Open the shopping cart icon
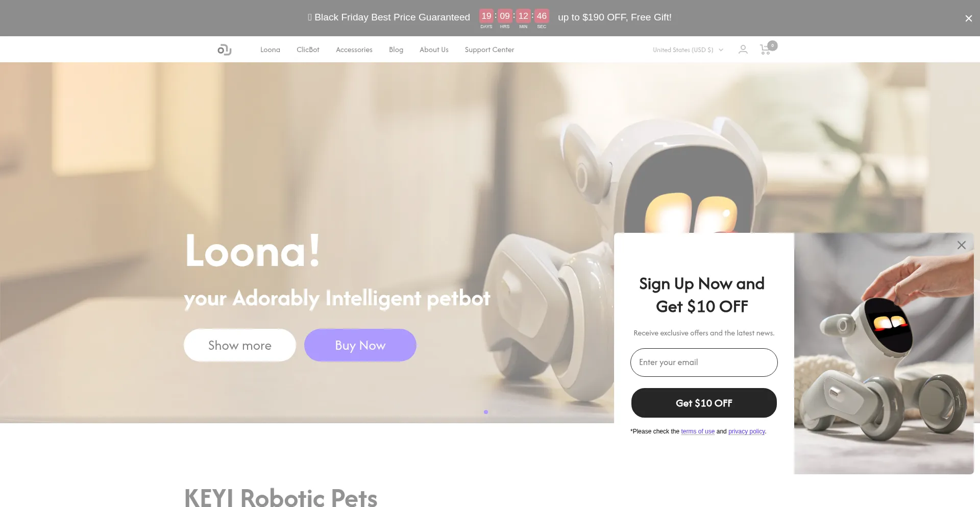The height and width of the screenshot is (507, 980). coord(766,49)
